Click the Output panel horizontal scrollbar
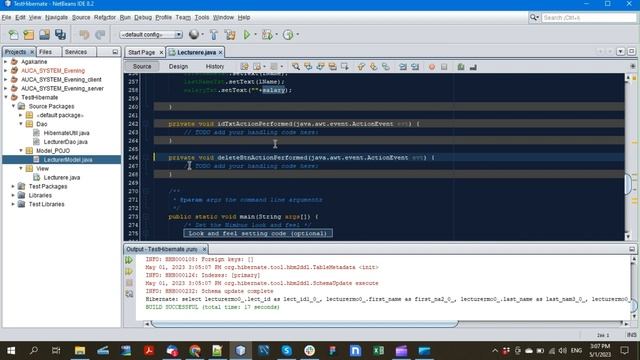640x360 pixels. [305, 324]
